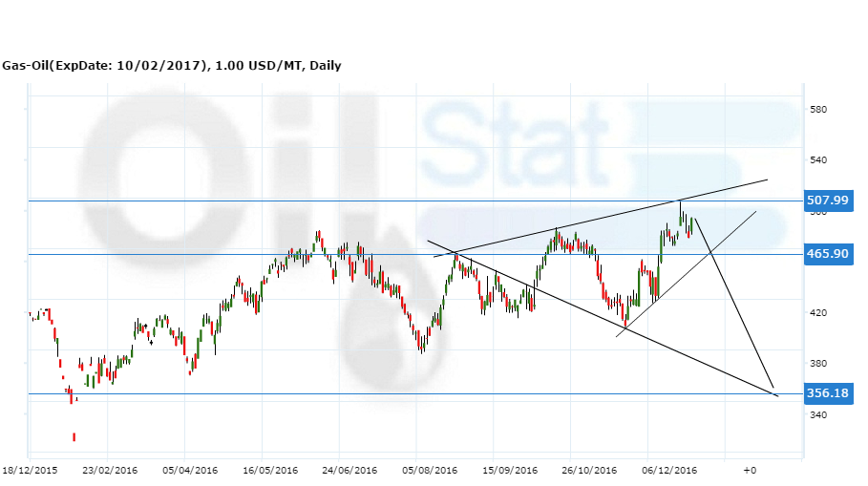The width and height of the screenshot is (868, 486).
Task: Click the 465.90 price level label
Action: 827,254
